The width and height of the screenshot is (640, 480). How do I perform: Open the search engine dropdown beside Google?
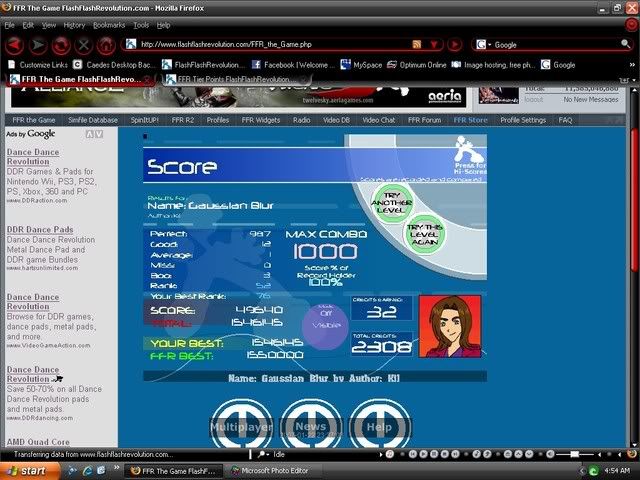tap(484, 45)
